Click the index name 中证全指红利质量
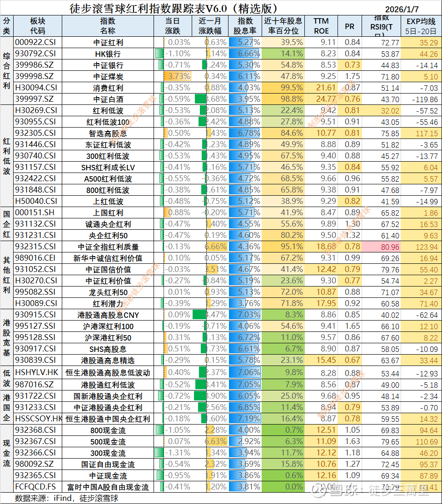The height and width of the screenshot is (504, 442). [x=108, y=247]
